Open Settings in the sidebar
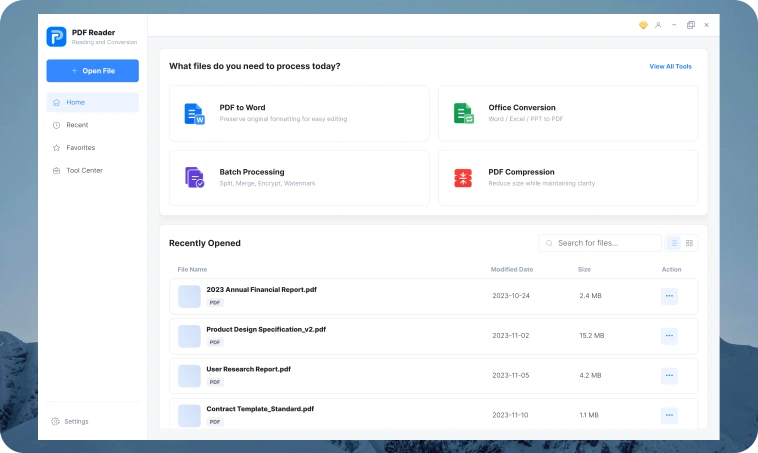The height and width of the screenshot is (453, 758). click(70, 422)
